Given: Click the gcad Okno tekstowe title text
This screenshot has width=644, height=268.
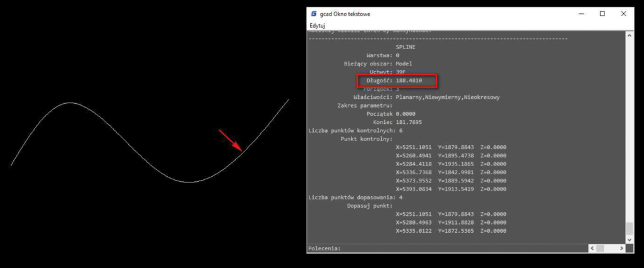Looking at the screenshot, I should click(346, 13).
